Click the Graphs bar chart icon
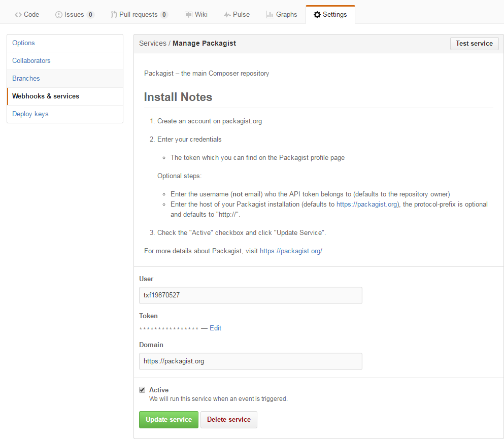504x439 pixels. tap(270, 14)
